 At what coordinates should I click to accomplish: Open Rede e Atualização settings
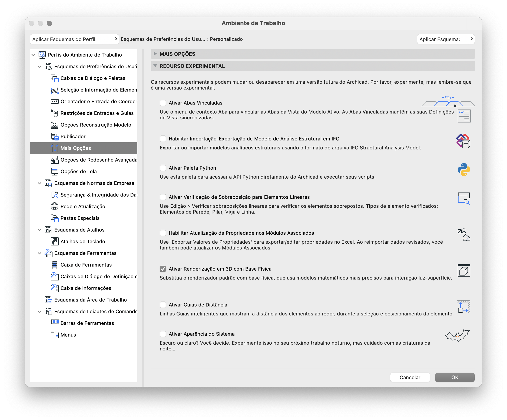click(83, 206)
